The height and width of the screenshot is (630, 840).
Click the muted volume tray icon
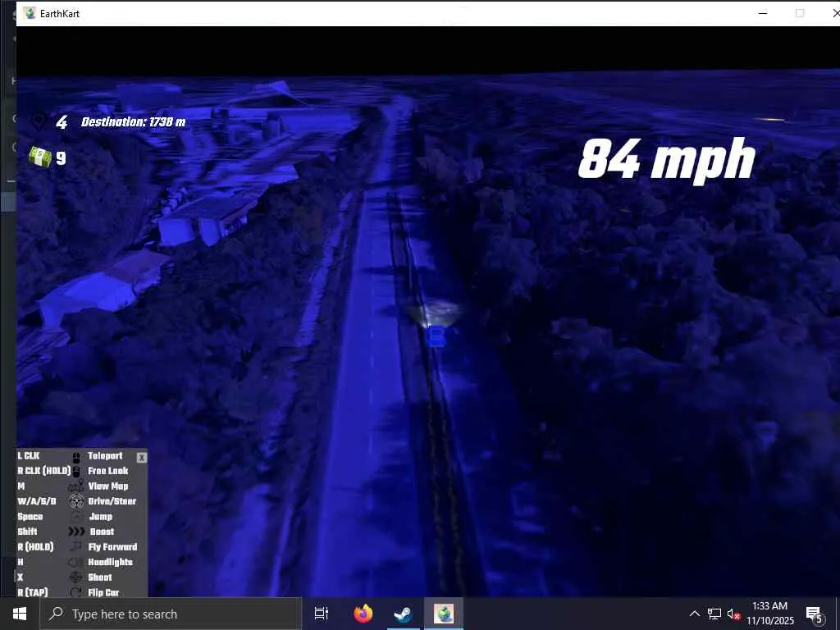tap(733, 614)
